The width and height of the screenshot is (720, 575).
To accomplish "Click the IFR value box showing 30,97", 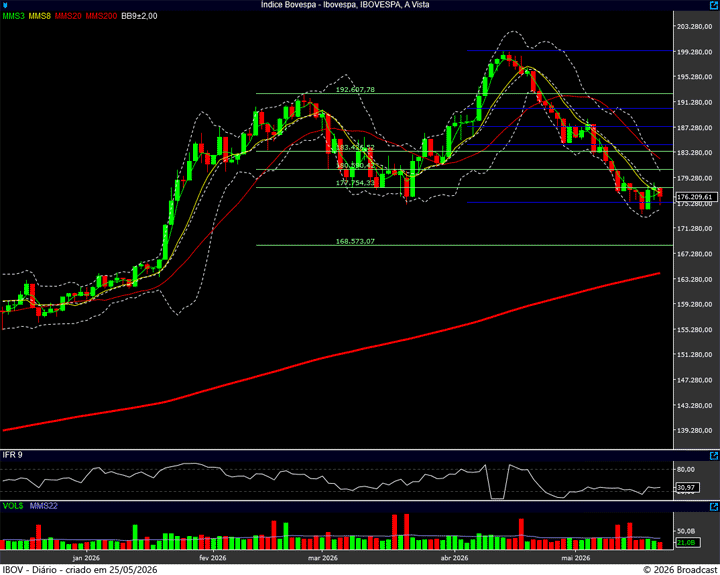I will [687, 487].
